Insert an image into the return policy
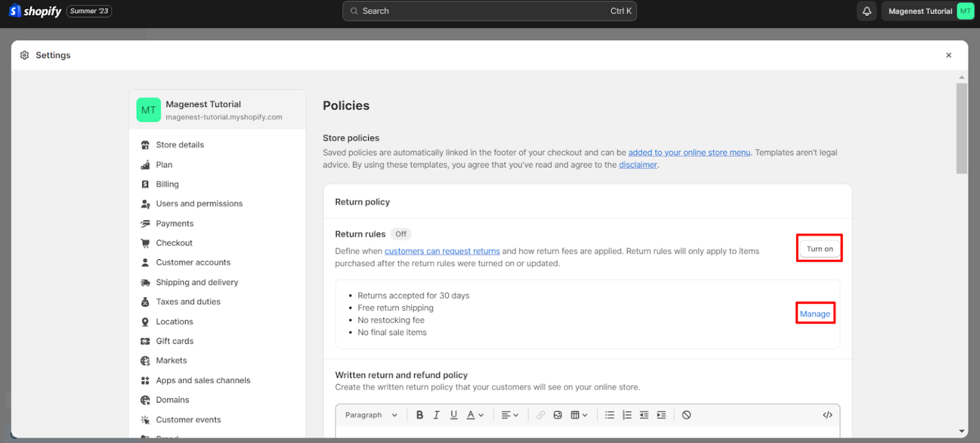 (x=558, y=414)
